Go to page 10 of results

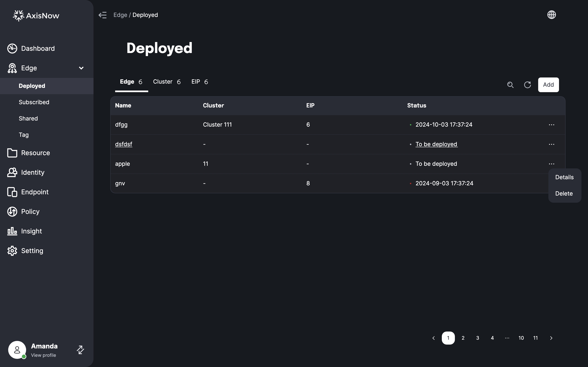521,338
